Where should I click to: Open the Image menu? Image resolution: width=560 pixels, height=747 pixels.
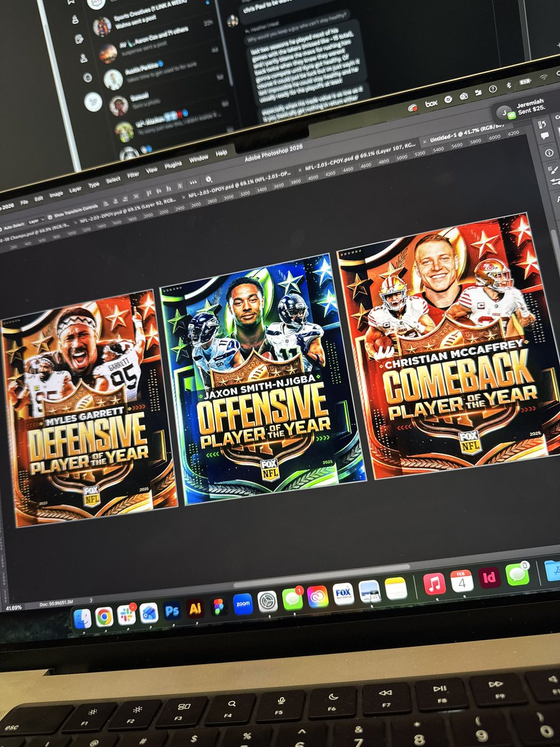point(57,195)
